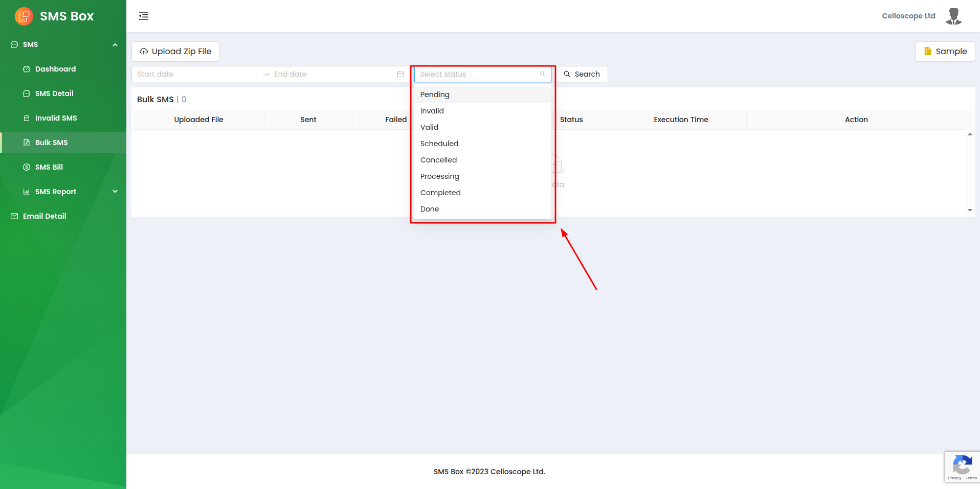980x489 pixels.
Task: Collapse the sidebar with the menu-fold icon
Action: pyautogui.click(x=144, y=16)
